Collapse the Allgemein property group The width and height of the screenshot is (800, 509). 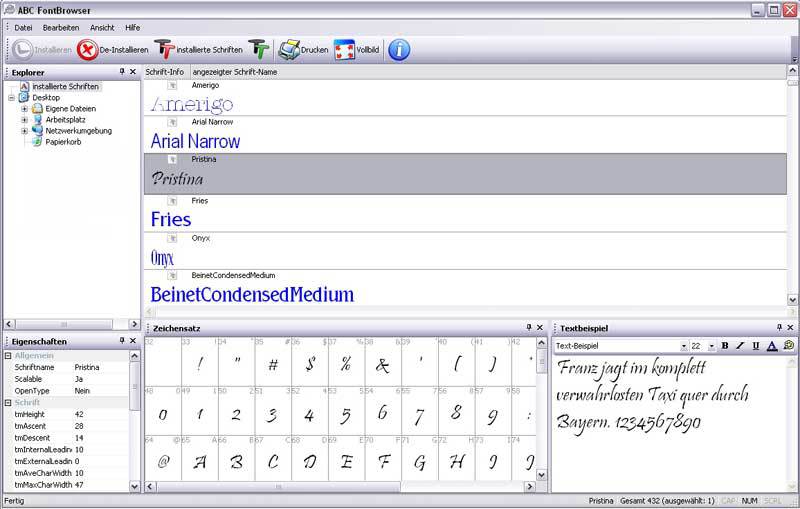[x=8, y=355]
